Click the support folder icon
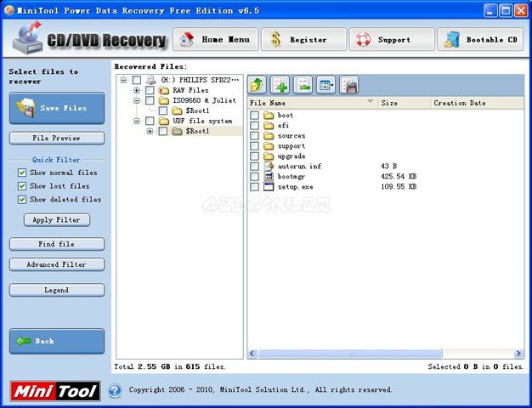Viewport: 532px width, 408px height. (269, 146)
